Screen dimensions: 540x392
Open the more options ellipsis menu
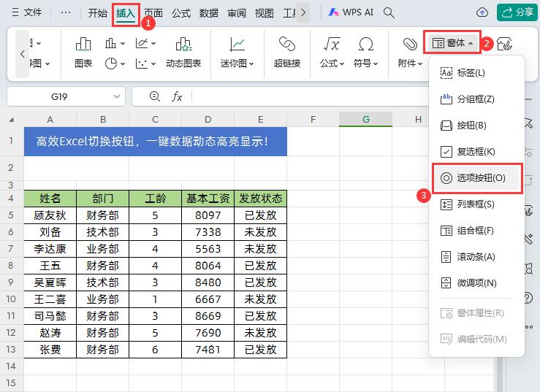click(x=66, y=12)
